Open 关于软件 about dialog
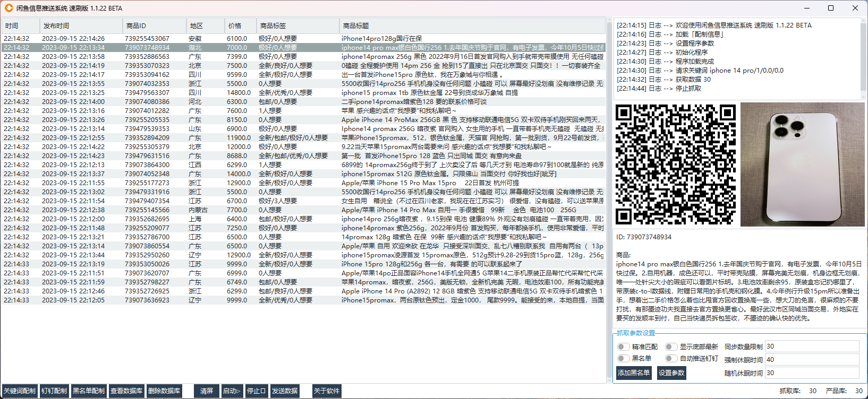The height and width of the screenshot is (399, 868). click(x=327, y=391)
